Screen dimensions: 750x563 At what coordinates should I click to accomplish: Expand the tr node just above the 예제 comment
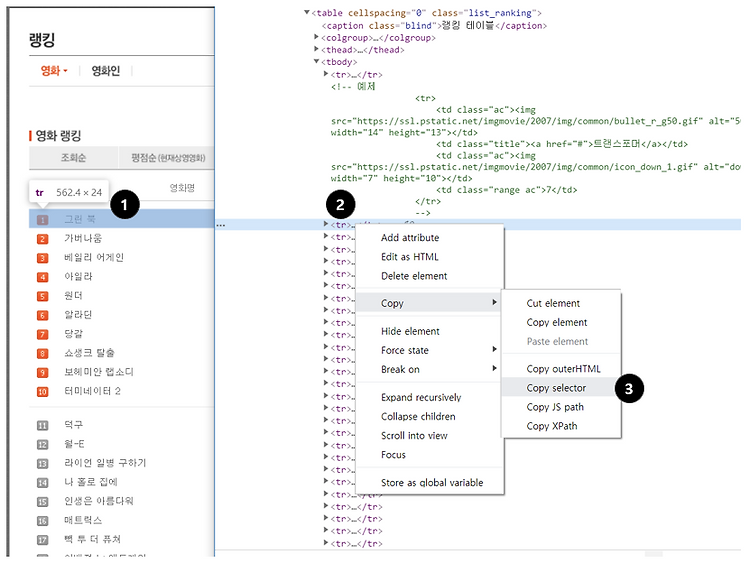326,73
